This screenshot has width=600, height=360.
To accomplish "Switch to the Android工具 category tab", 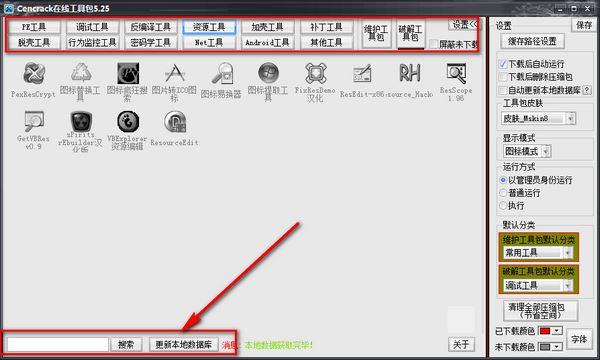I will pos(267,42).
